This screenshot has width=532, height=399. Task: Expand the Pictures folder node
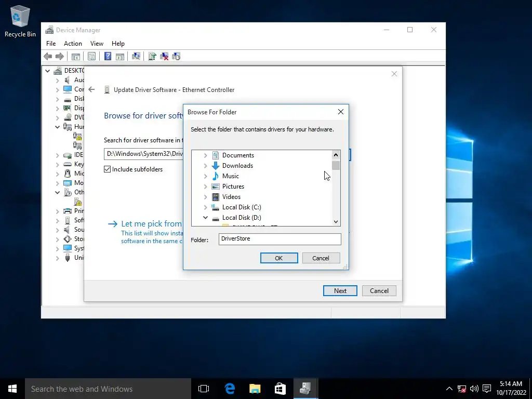pyautogui.click(x=205, y=187)
